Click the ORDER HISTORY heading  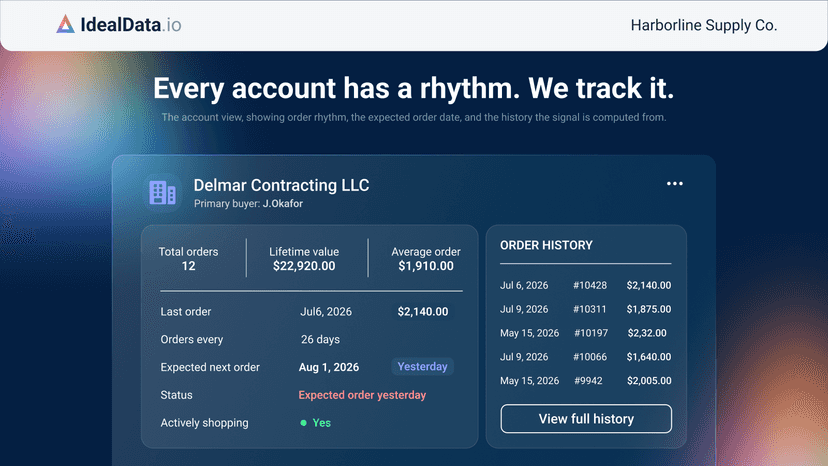[547, 245]
